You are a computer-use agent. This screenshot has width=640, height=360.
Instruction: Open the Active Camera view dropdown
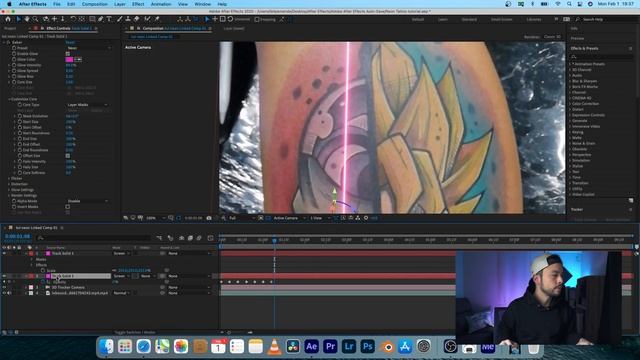tap(289, 218)
